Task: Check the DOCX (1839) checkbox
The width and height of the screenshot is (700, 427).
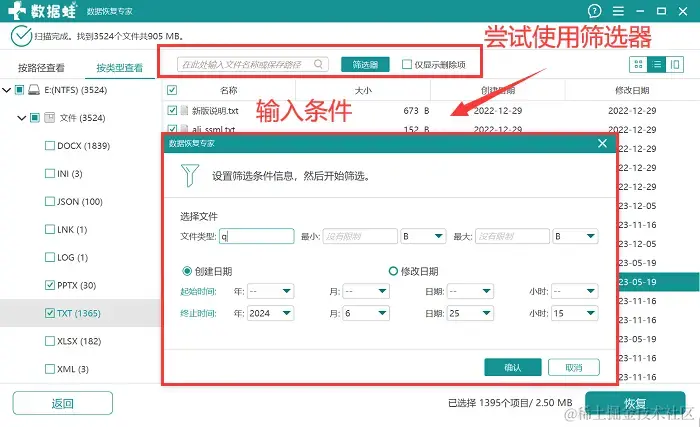Action: point(50,146)
